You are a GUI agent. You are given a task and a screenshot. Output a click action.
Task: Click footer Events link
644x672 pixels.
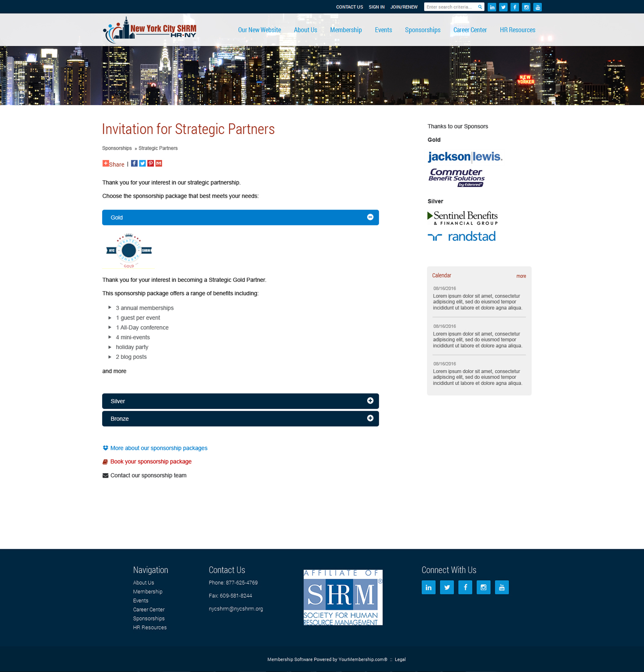141,601
